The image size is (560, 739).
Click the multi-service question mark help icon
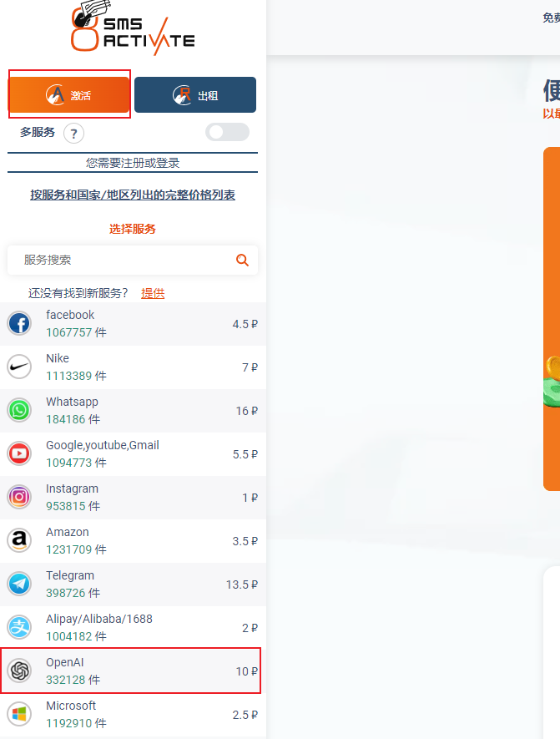pos(74,134)
